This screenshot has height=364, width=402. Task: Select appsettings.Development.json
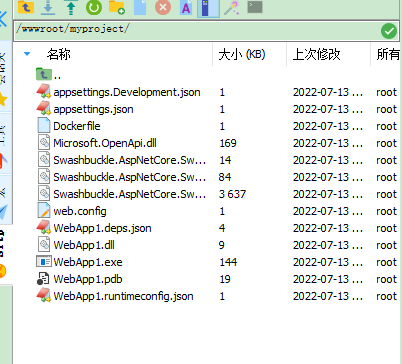click(127, 92)
